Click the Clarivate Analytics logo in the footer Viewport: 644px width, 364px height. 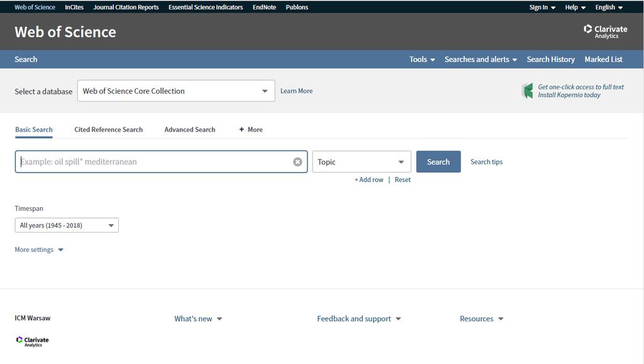point(33,341)
